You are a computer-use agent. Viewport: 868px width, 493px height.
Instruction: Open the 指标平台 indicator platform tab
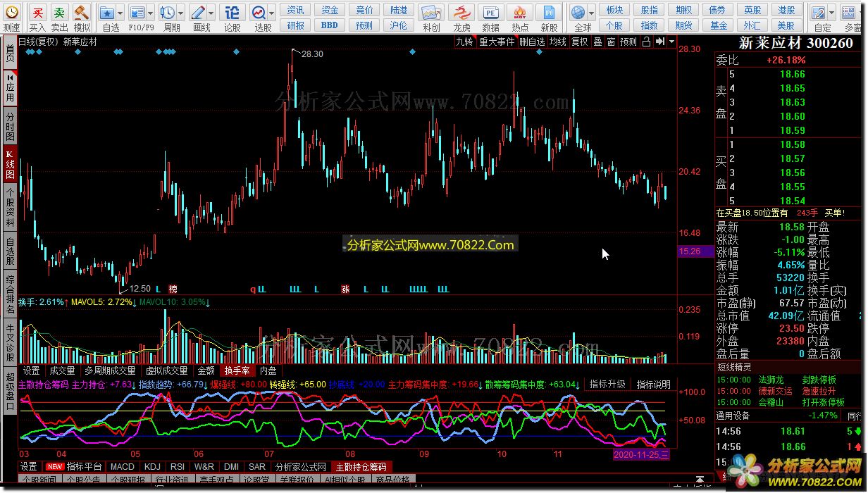pyautogui.click(x=75, y=467)
